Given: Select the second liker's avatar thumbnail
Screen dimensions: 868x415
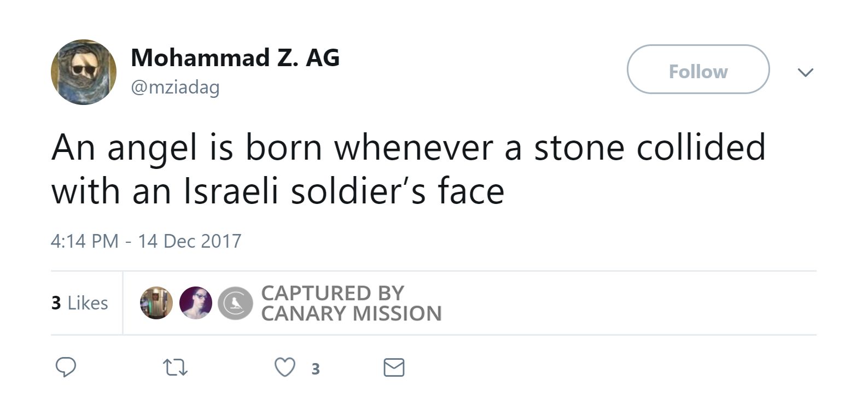Looking at the screenshot, I should pos(196,303).
